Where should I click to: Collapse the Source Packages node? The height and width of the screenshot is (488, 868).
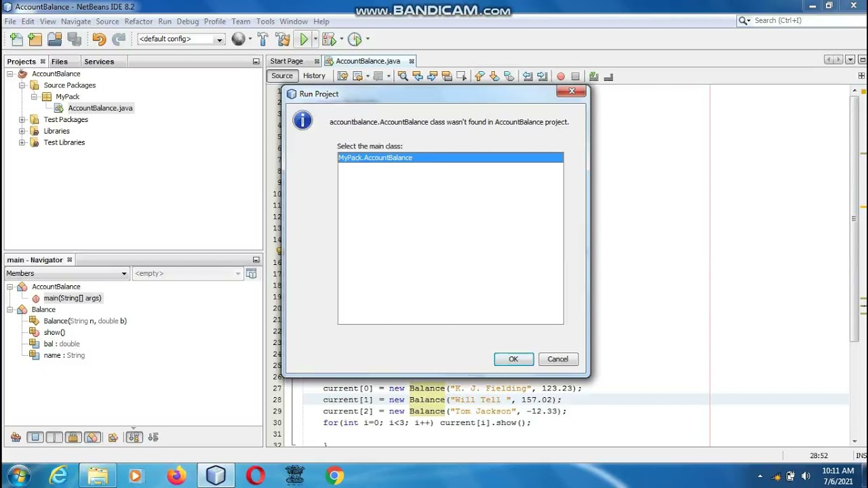(x=22, y=85)
